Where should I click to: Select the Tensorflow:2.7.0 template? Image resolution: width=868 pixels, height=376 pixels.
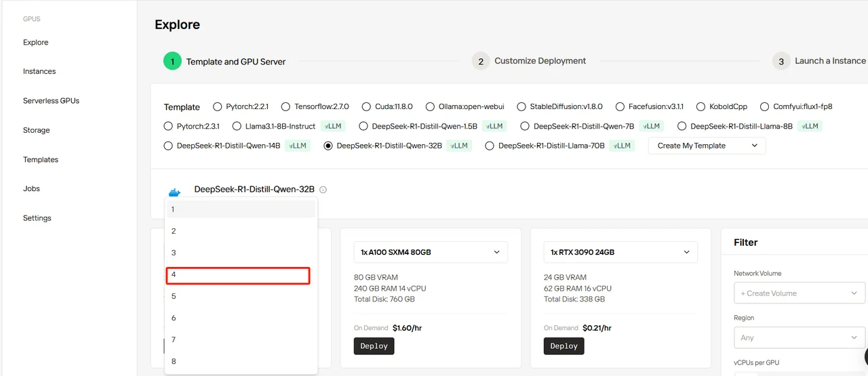coord(285,106)
